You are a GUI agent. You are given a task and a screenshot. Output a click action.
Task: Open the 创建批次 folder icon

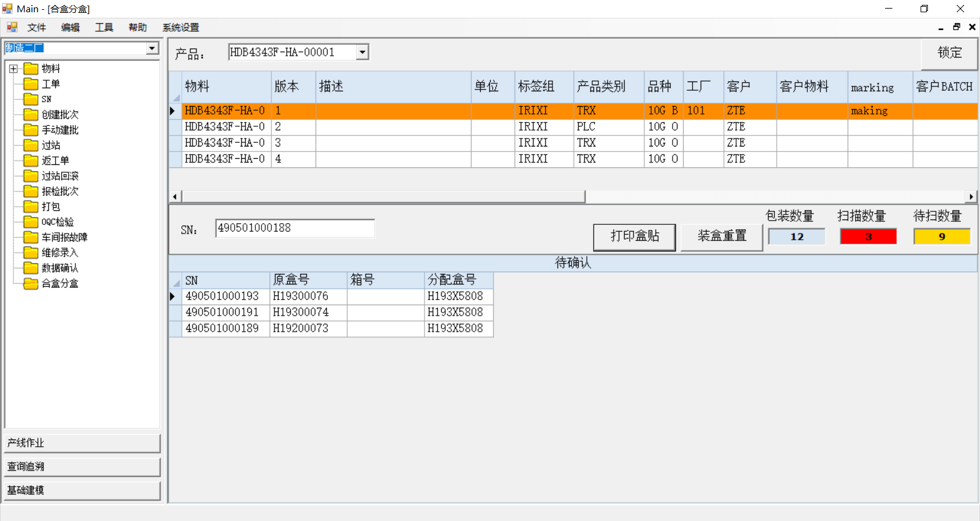coord(31,115)
